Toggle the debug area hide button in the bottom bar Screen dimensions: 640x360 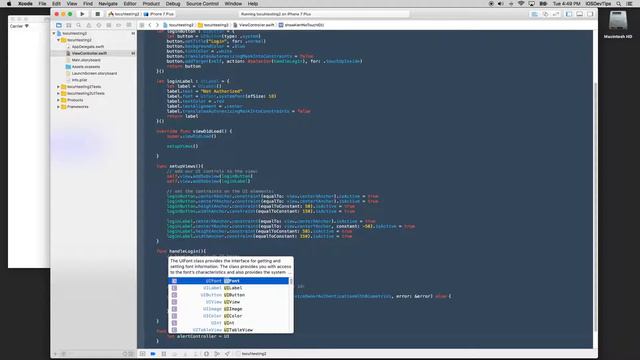pyautogui.click(x=142, y=354)
